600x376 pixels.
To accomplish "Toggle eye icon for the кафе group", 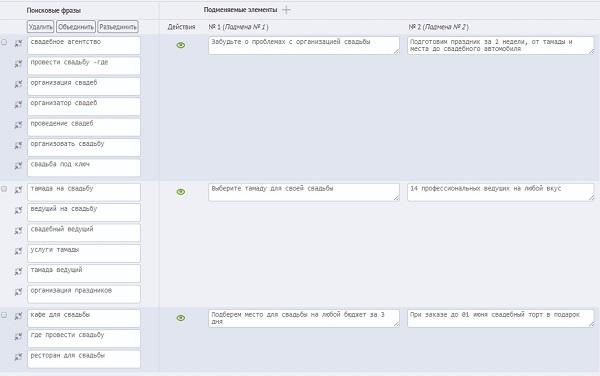I will 181,318.
